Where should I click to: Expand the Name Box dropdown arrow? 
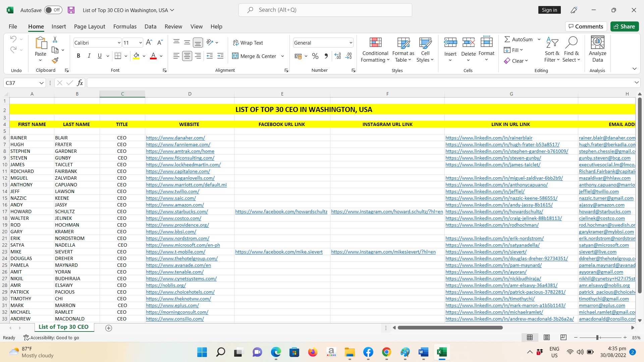click(41, 83)
